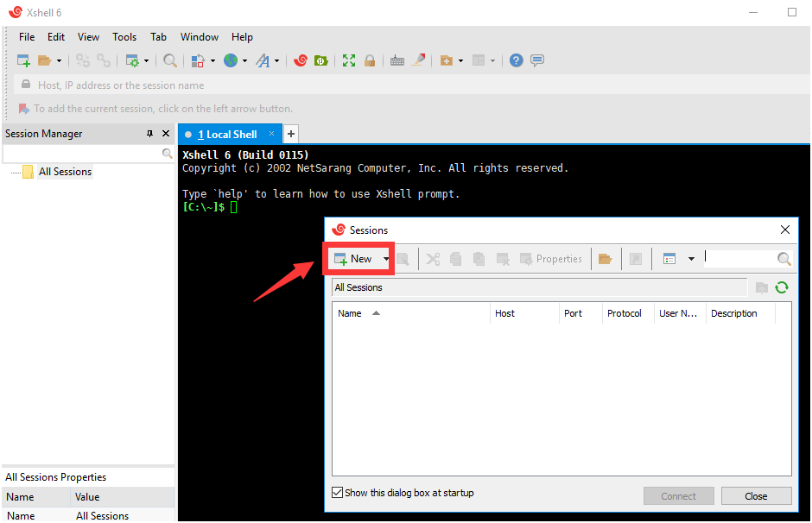The height and width of the screenshot is (523, 812).
Task: Expand New button dropdown arrow in Sessions dialog
Action: tap(386, 259)
